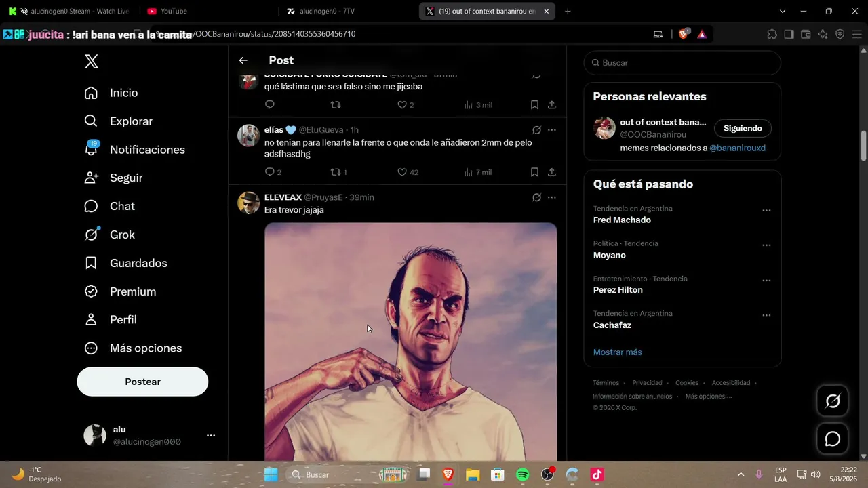Open Más opciones in the footer
This screenshot has height=488, width=868.
point(708,396)
